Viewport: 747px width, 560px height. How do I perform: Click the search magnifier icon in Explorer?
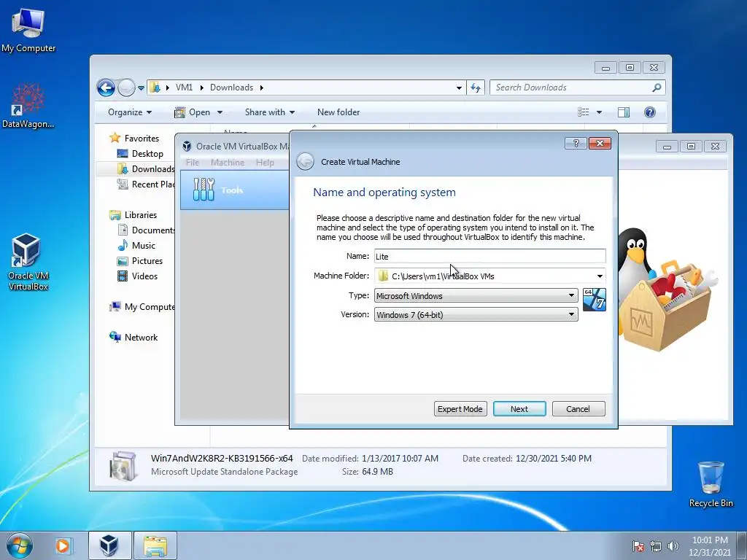[x=657, y=87]
